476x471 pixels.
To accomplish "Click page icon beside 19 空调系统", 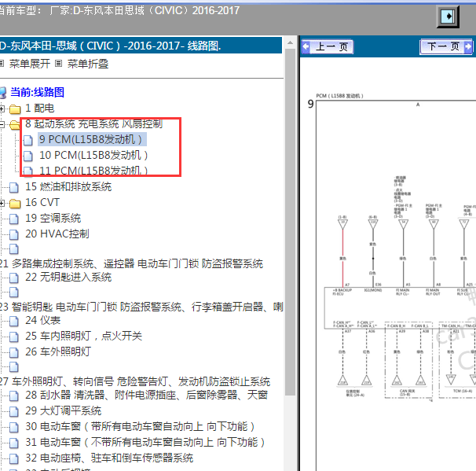I will point(14,219).
